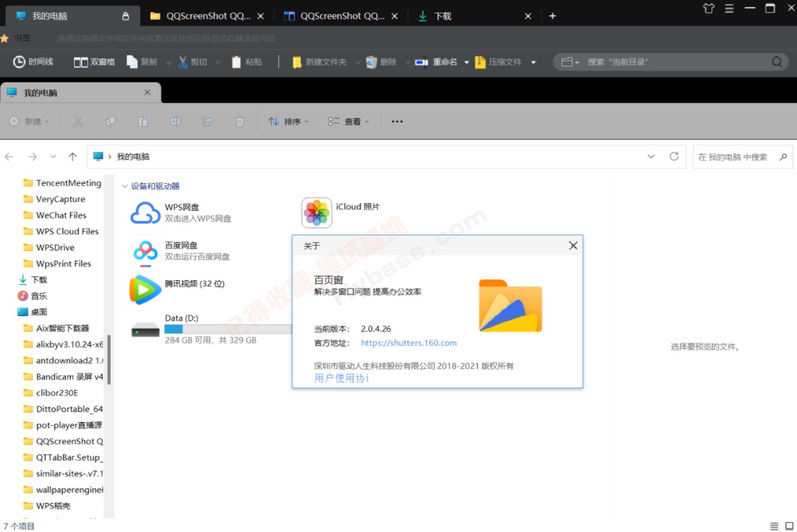797x532 pixels.
Task: Click the explorer share icon
Action: [207, 122]
